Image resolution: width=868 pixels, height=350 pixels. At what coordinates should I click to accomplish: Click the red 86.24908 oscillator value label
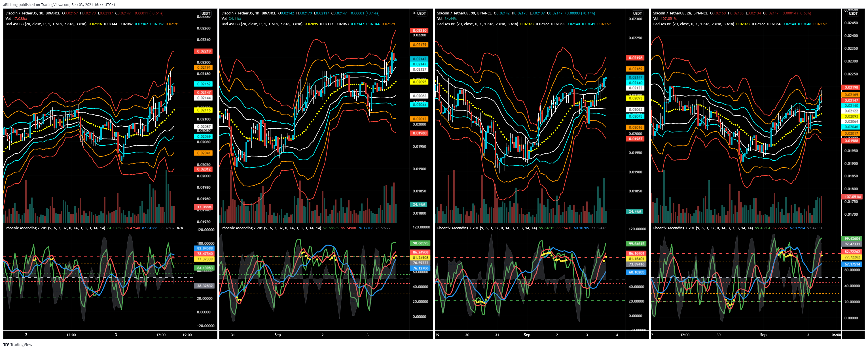click(420, 252)
